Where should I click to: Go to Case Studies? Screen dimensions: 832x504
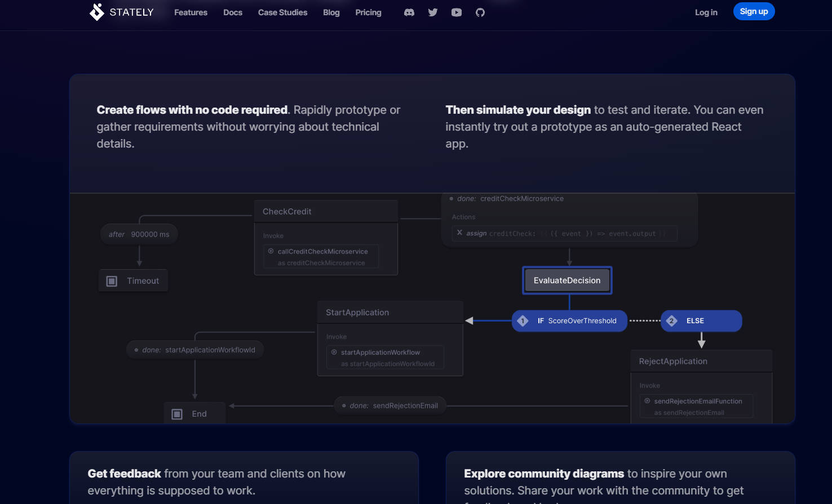[x=282, y=12]
